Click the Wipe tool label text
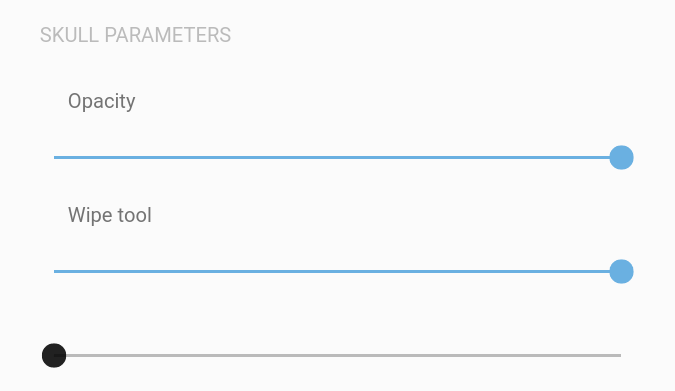The height and width of the screenshot is (391, 675). (x=110, y=215)
